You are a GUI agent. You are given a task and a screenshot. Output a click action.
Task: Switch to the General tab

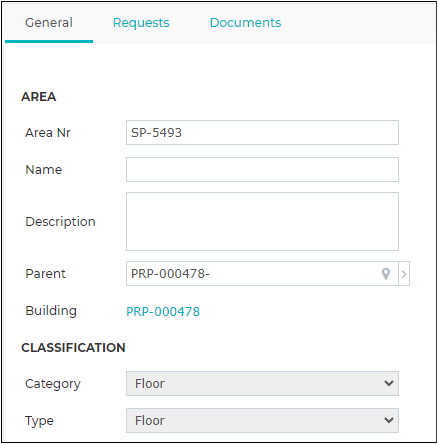pos(49,23)
